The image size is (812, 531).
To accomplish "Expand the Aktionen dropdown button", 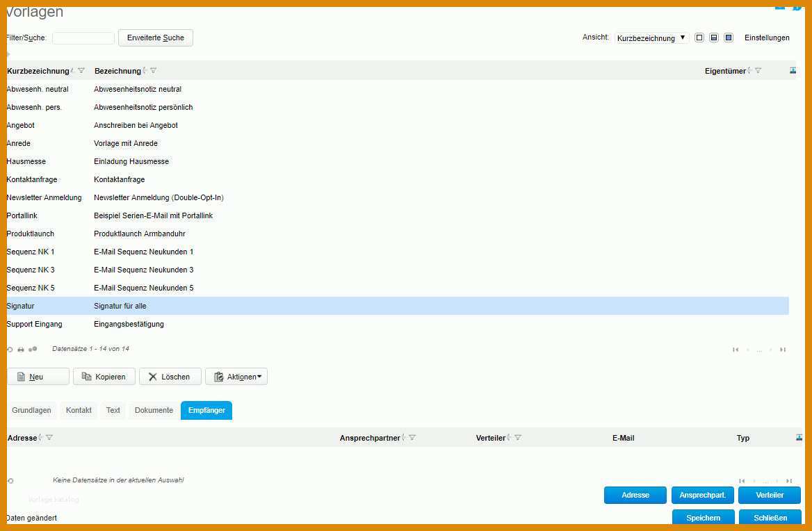I will [x=236, y=377].
